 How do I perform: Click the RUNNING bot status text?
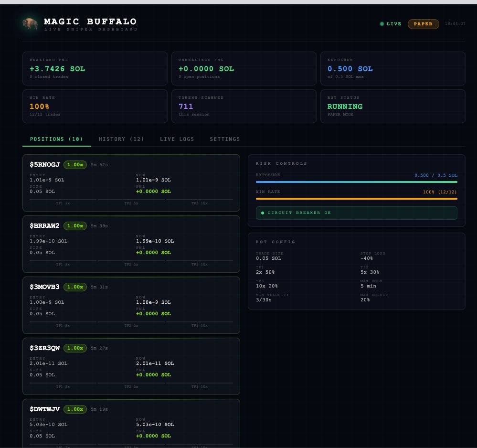click(345, 107)
